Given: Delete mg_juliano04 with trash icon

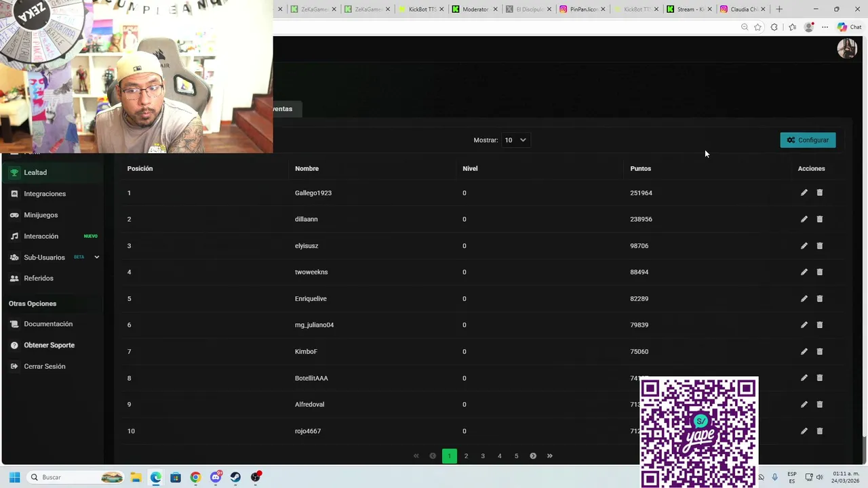Looking at the screenshot, I should coord(819,325).
